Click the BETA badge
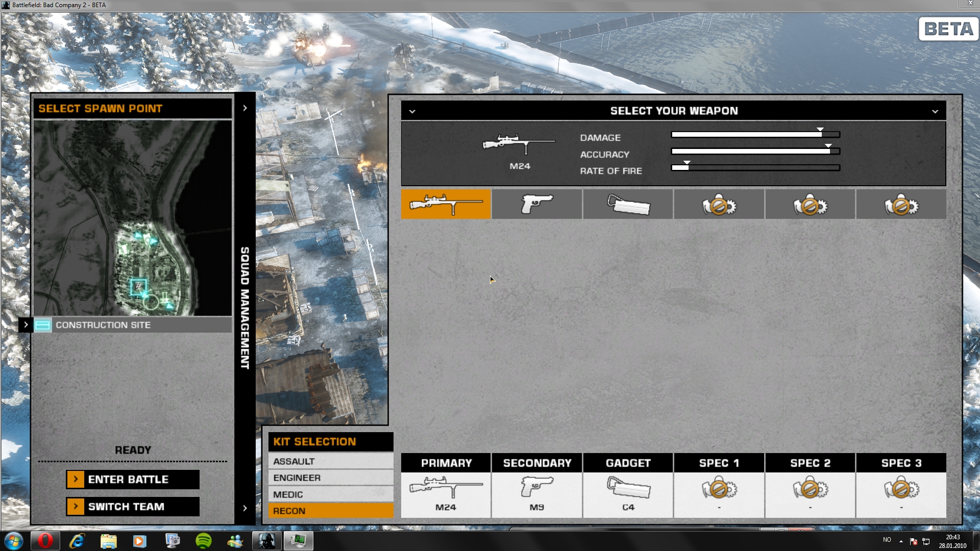980x551 pixels. (x=948, y=29)
